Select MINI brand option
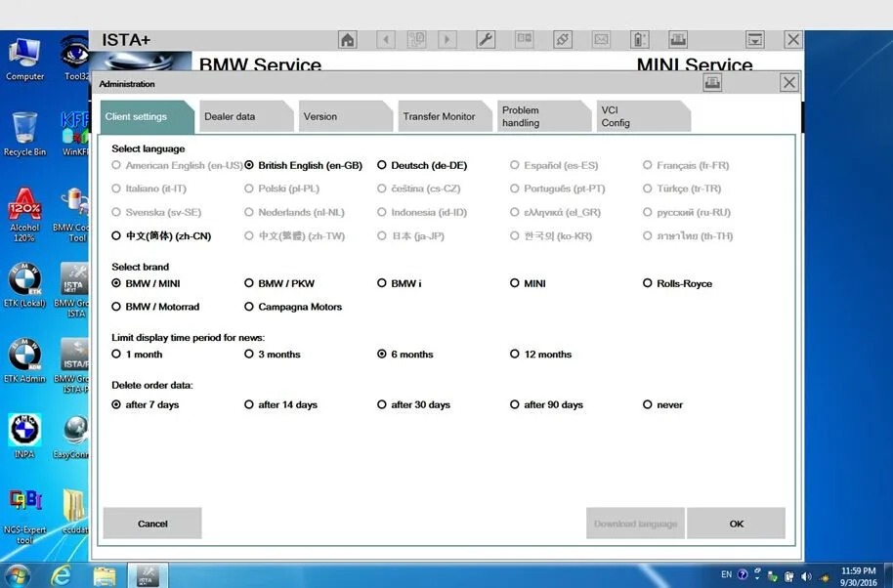Image resolution: width=893 pixels, height=588 pixels. 528,283
